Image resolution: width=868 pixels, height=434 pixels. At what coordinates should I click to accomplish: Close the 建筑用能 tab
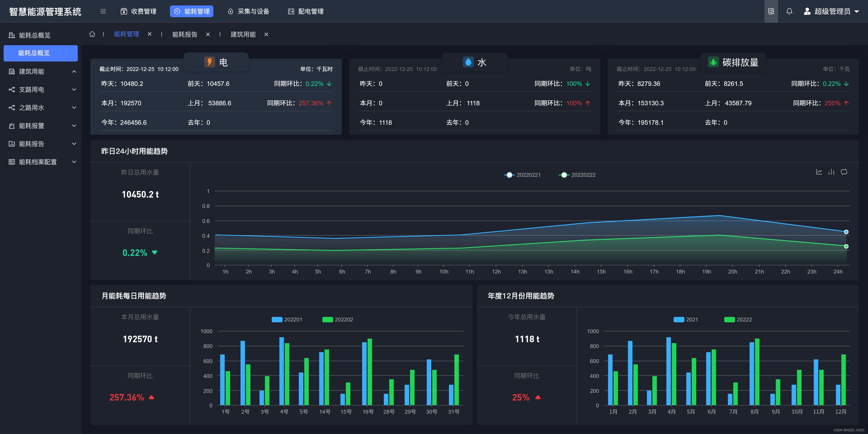pyautogui.click(x=266, y=34)
